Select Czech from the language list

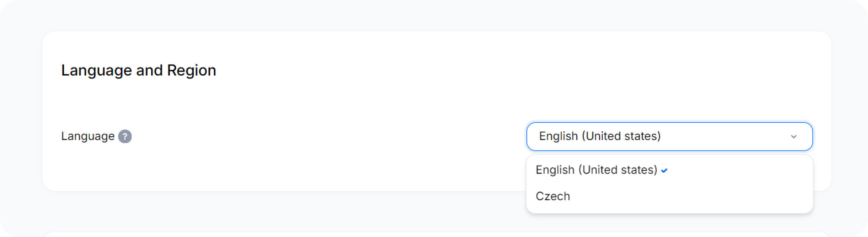[x=670, y=196]
